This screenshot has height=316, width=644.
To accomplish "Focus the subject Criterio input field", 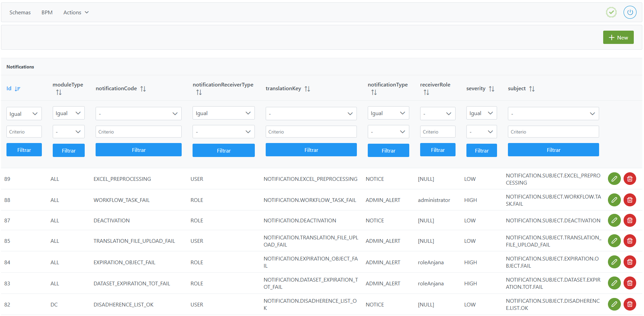I will click(553, 132).
